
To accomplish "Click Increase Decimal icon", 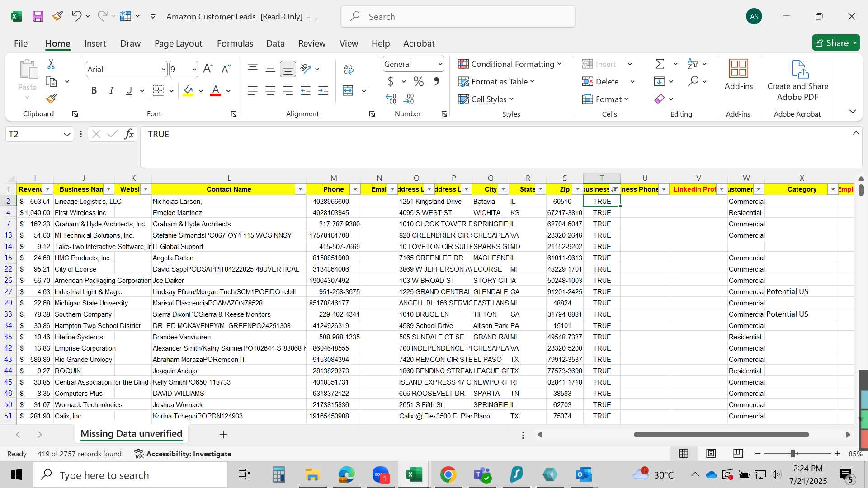I will (391, 99).
